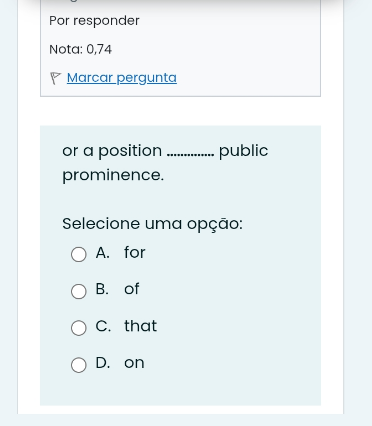Viewport: 372px width, 426px height.
Task: Select radio button for option B
Action: click(x=79, y=291)
